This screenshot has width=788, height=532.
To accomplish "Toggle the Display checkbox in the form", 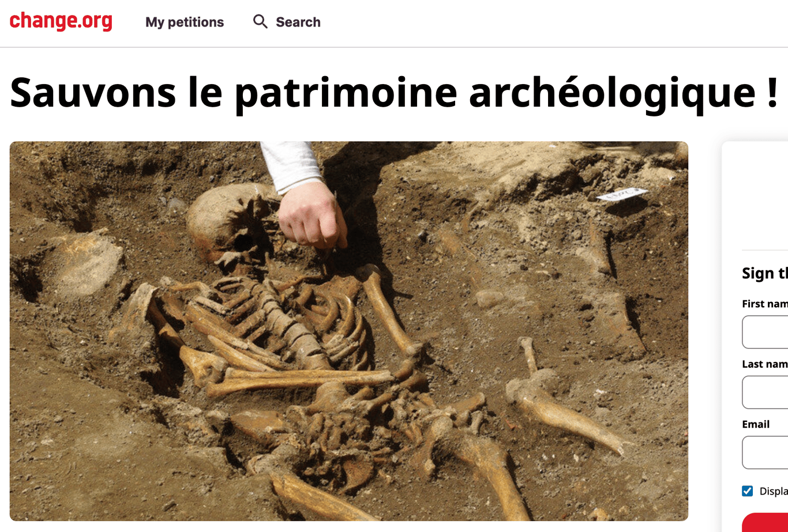I will [x=748, y=491].
